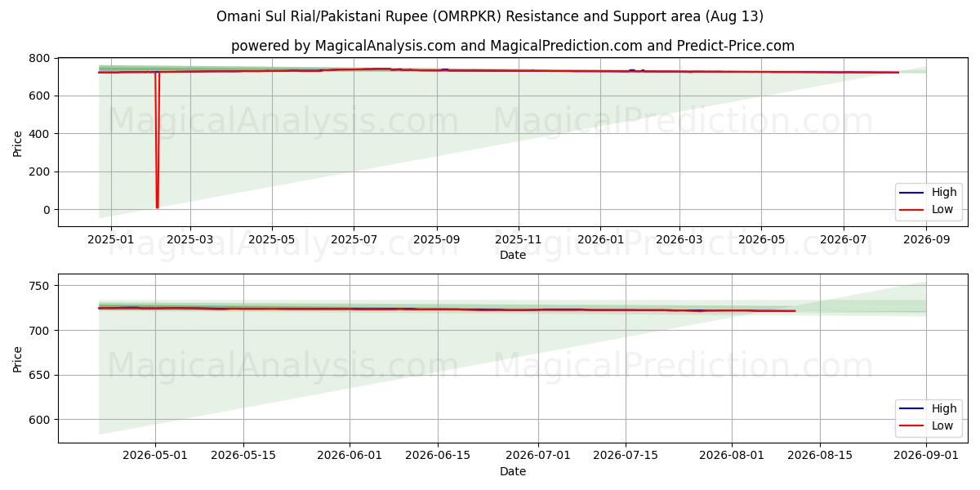The image size is (980, 490).
Task: Click the '2025-03' date tick label
Action: pyautogui.click(x=189, y=240)
